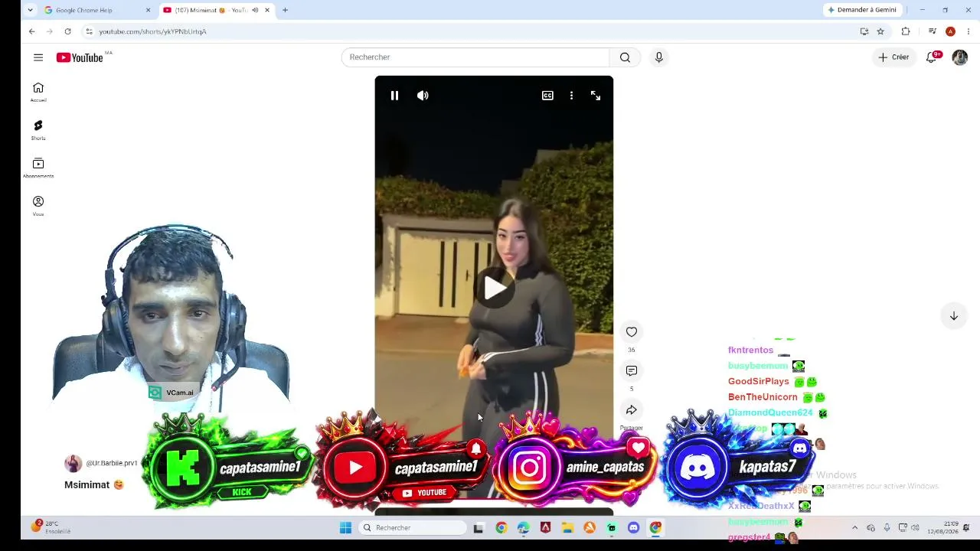Select the Msimimat YouTube tab
The height and width of the screenshot is (551, 980).
click(x=216, y=10)
